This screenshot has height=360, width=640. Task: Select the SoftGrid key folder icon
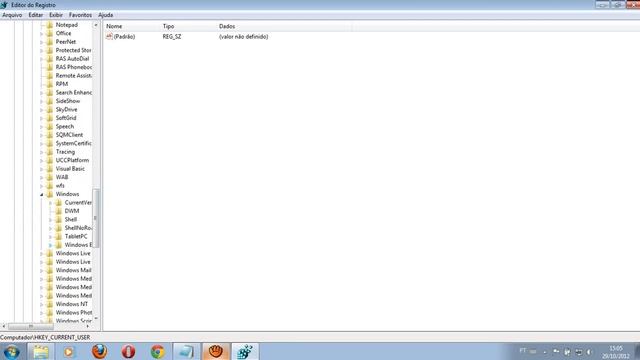coord(50,118)
